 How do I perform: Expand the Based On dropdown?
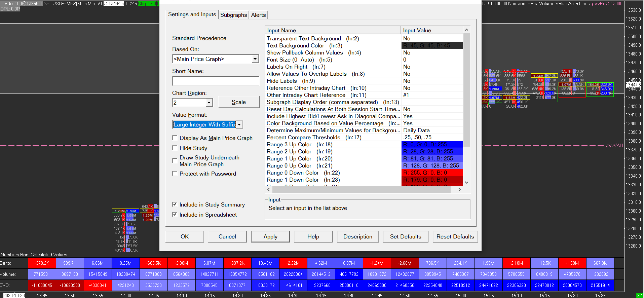point(255,59)
